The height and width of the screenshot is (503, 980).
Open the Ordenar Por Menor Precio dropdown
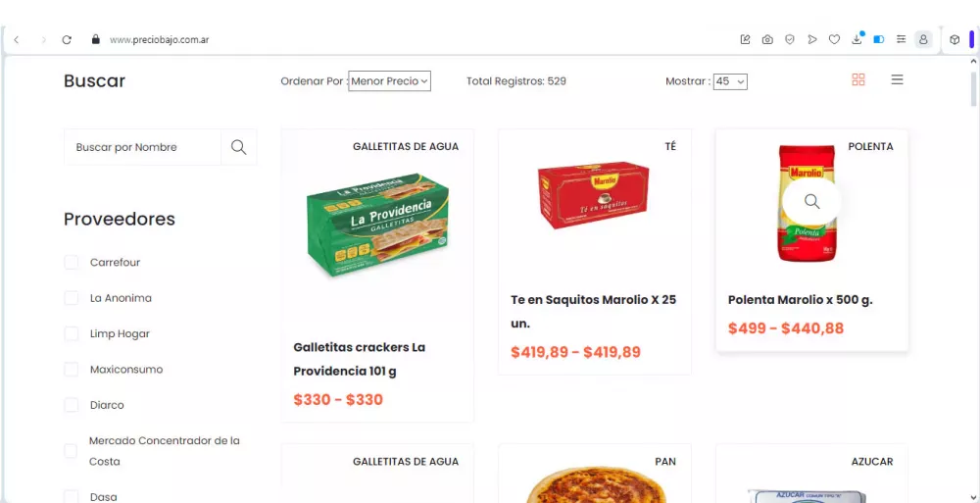click(x=389, y=80)
